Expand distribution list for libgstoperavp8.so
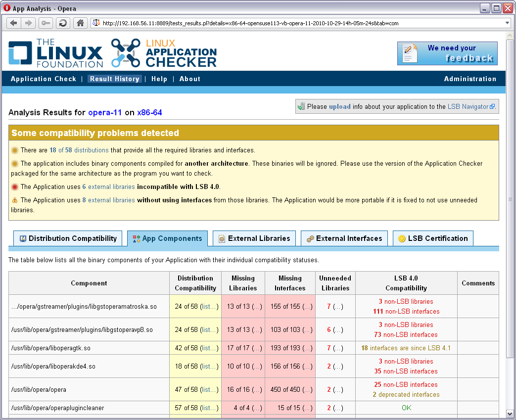 [209, 329]
